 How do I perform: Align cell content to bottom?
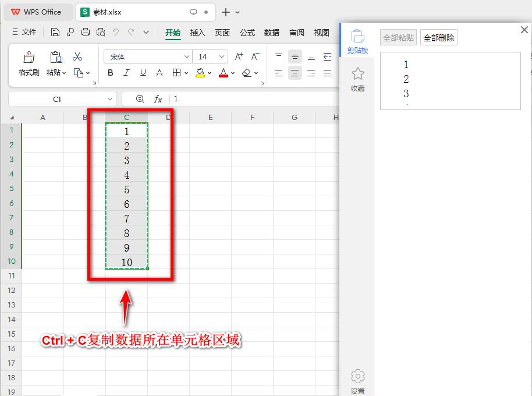click(x=311, y=56)
